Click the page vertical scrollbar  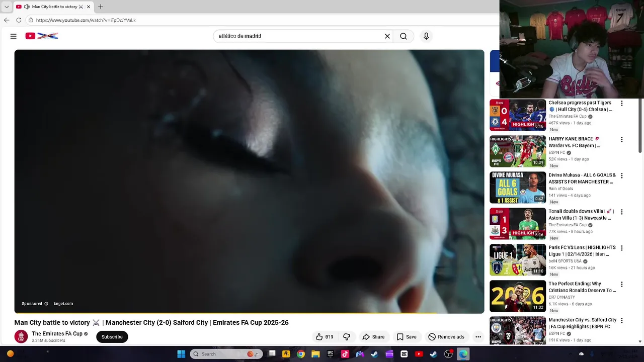(x=640, y=126)
